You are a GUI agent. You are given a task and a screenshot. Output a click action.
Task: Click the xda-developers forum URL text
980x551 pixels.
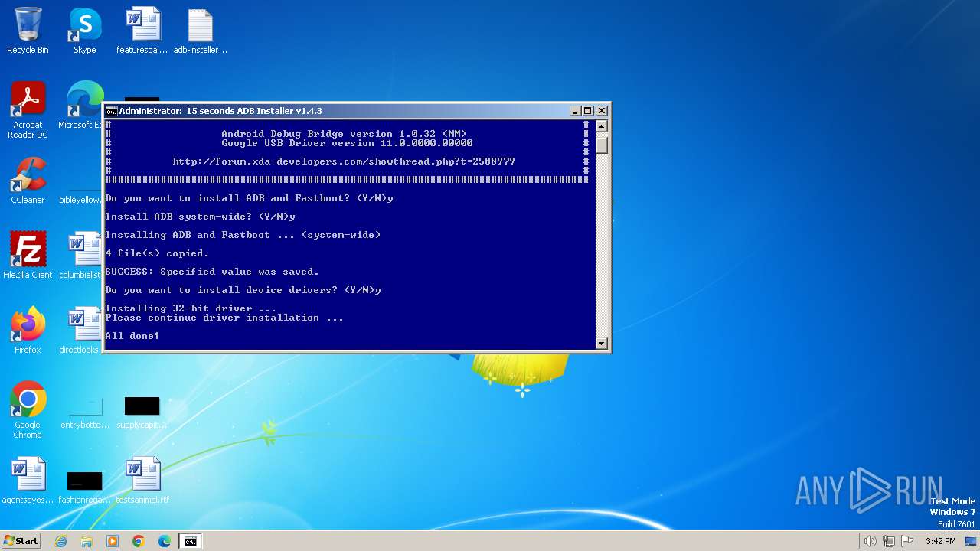pyautogui.click(x=344, y=161)
